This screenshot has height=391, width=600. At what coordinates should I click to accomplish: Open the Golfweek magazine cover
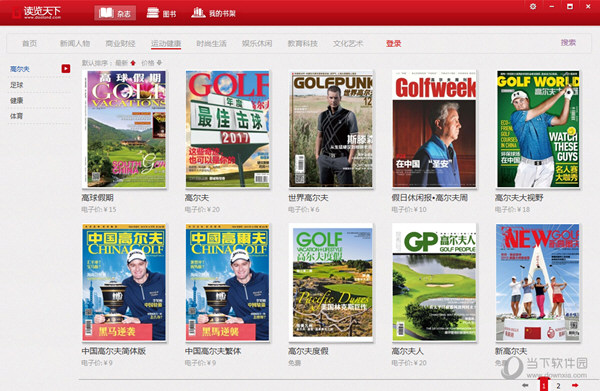point(434,129)
